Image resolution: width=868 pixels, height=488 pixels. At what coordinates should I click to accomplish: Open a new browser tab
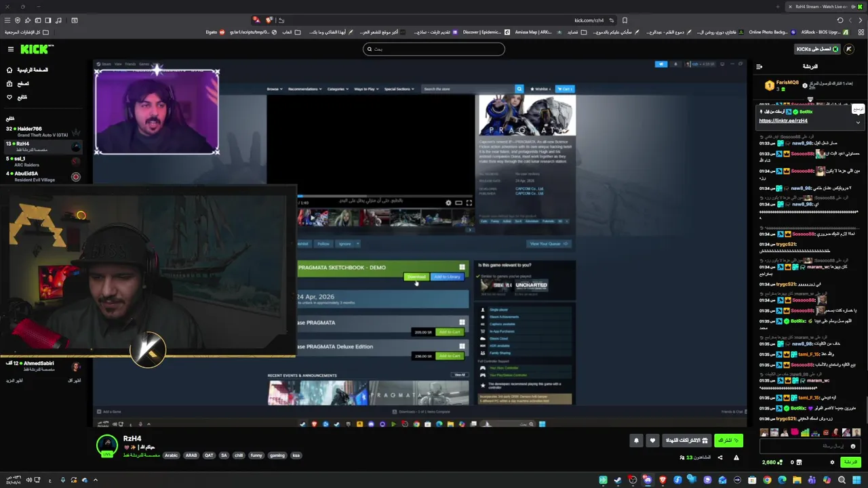click(778, 7)
